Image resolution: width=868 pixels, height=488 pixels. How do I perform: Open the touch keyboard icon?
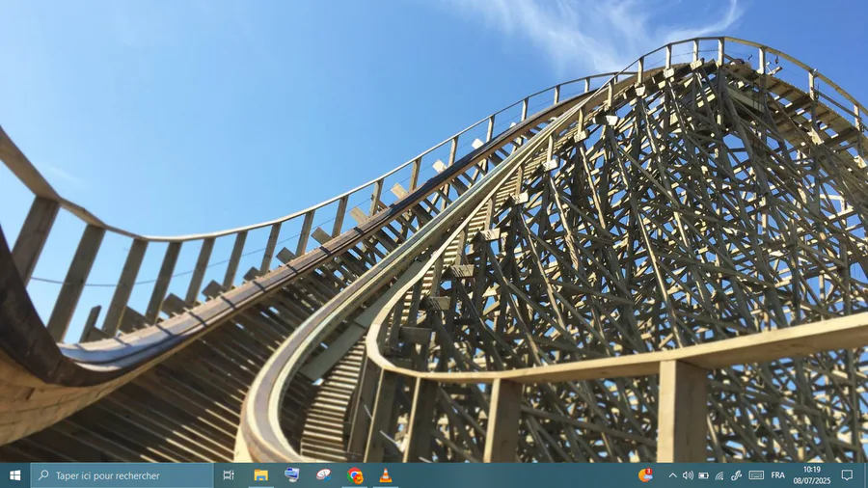[756, 475]
